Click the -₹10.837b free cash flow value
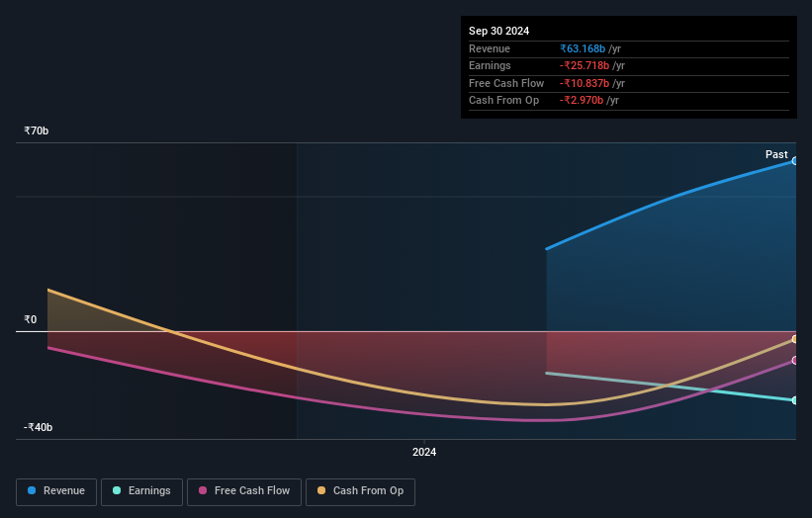 (x=585, y=83)
